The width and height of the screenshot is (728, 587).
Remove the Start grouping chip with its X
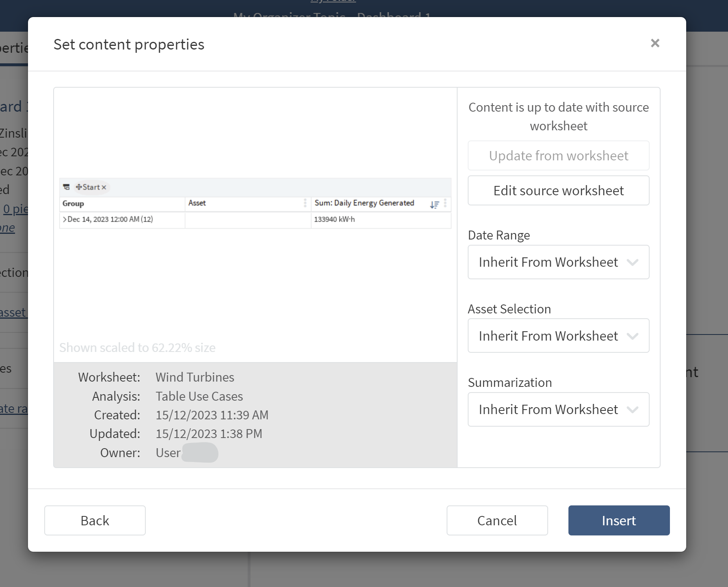point(104,187)
